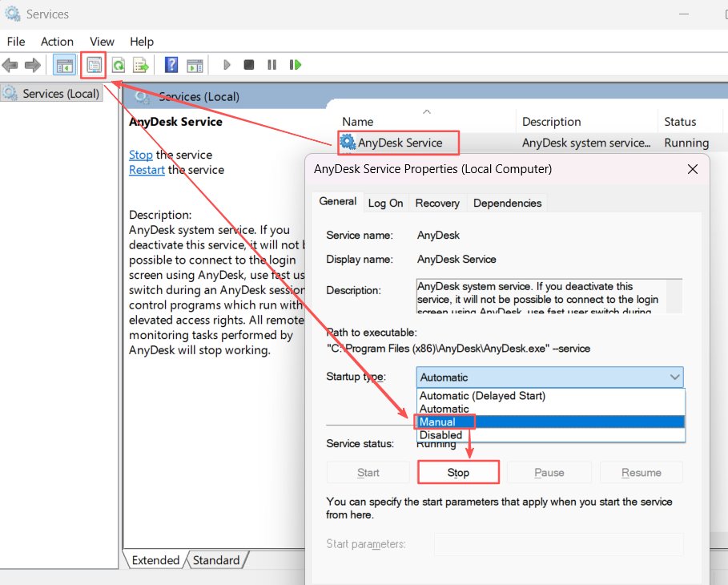The image size is (728, 585).
Task: Switch to the Log On tab
Action: (385, 203)
